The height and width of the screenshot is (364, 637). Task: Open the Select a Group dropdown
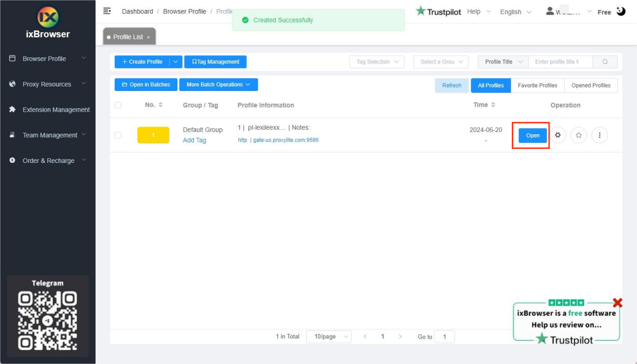click(x=441, y=62)
